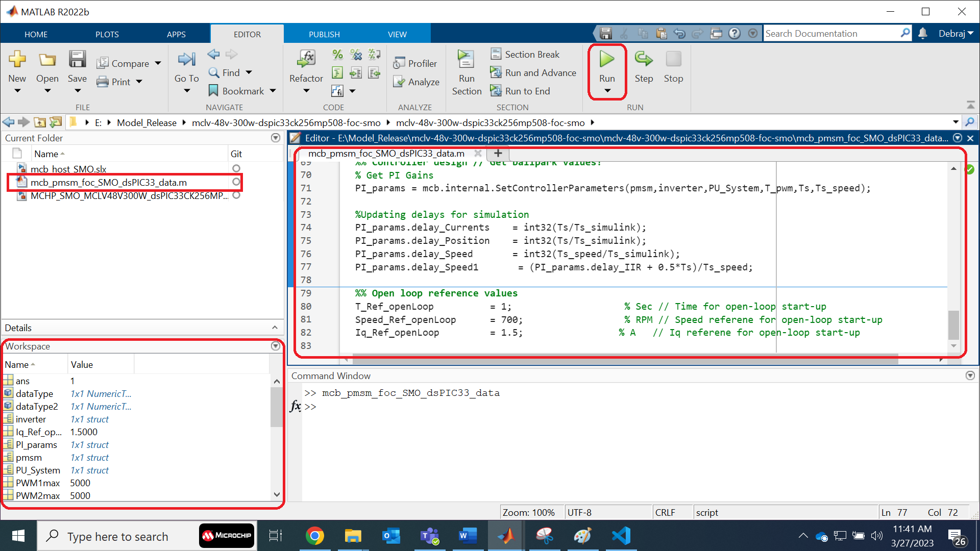Click the Run Section icon
This screenshot has height=551, width=980.
pyautogui.click(x=466, y=60)
